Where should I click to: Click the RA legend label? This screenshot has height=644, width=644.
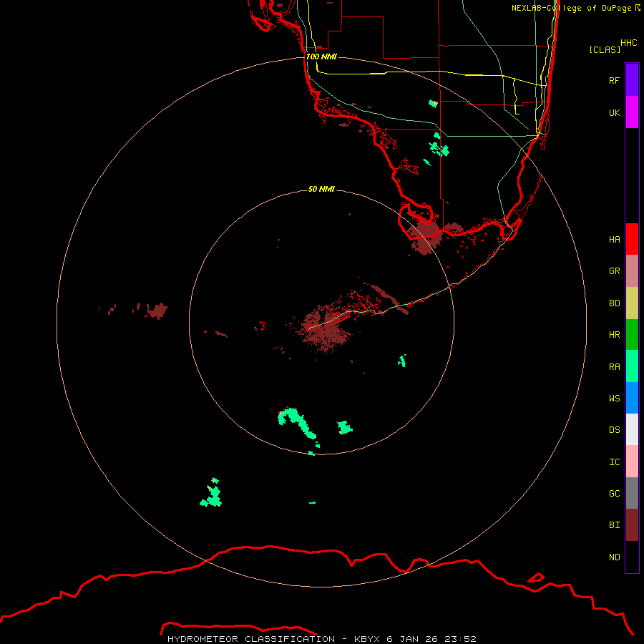click(614, 367)
